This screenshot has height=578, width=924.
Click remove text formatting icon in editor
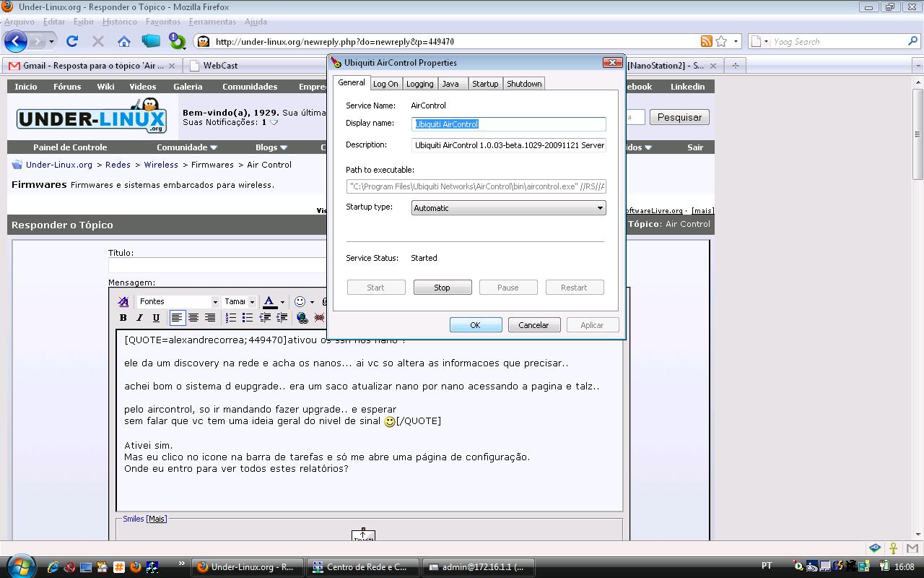(x=123, y=301)
